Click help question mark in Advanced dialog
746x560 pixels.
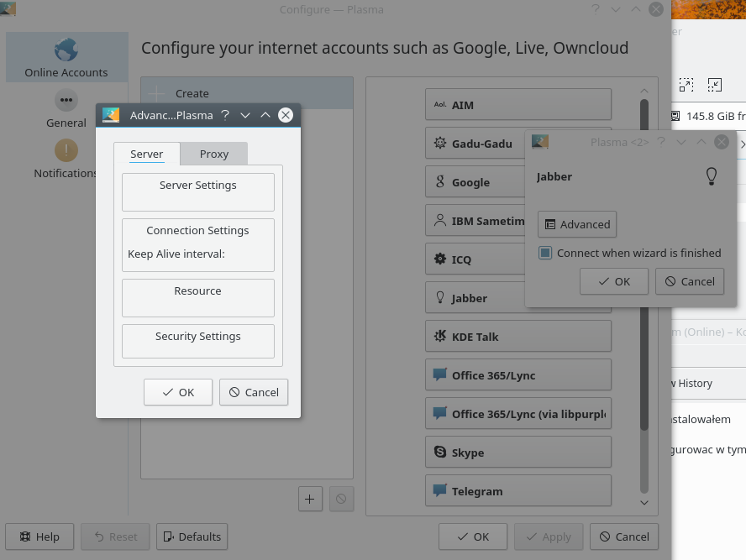225,115
